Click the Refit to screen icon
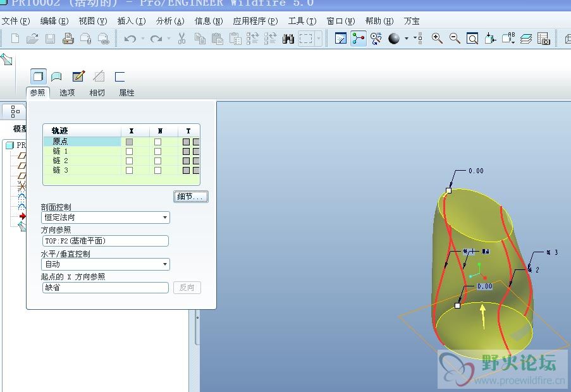571x392 pixels. (x=472, y=38)
